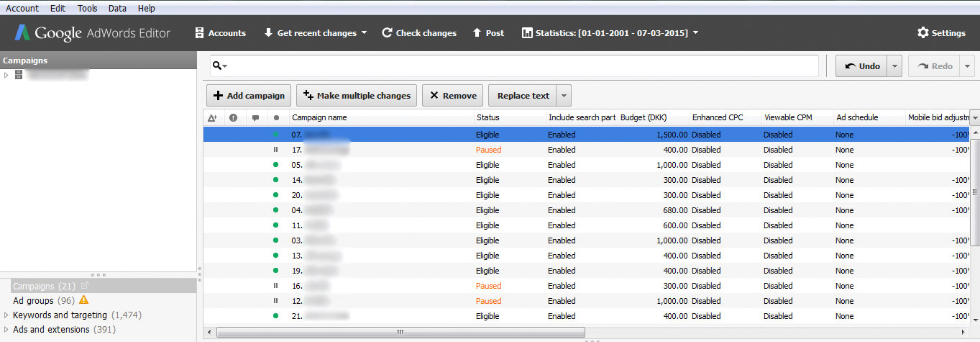Click the warning icon beside Ad groups
980x342 pixels.
[x=84, y=300]
